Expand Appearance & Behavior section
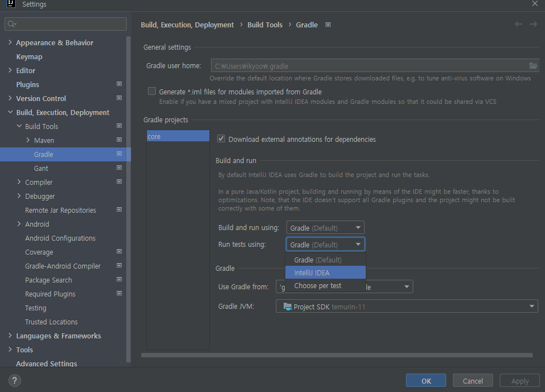 [x=10, y=42]
